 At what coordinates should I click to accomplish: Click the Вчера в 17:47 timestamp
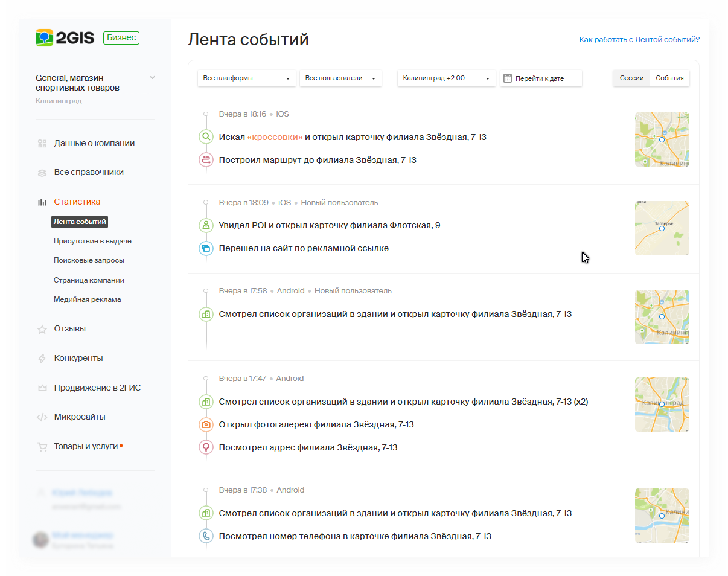pos(243,379)
